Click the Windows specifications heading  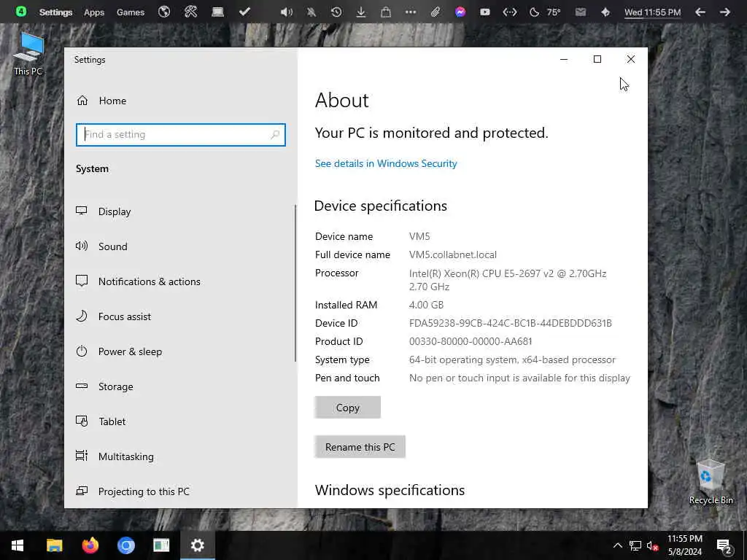pos(390,490)
